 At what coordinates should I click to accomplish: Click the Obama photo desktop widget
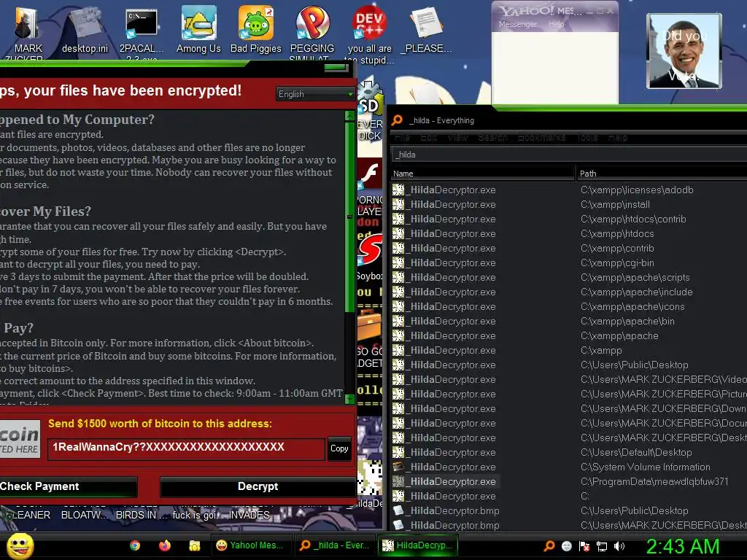[x=684, y=51]
